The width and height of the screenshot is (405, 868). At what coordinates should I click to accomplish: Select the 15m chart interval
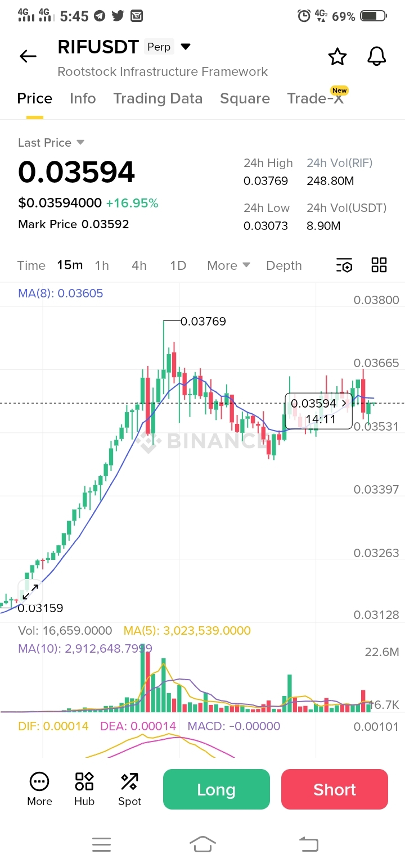coord(70,265)
